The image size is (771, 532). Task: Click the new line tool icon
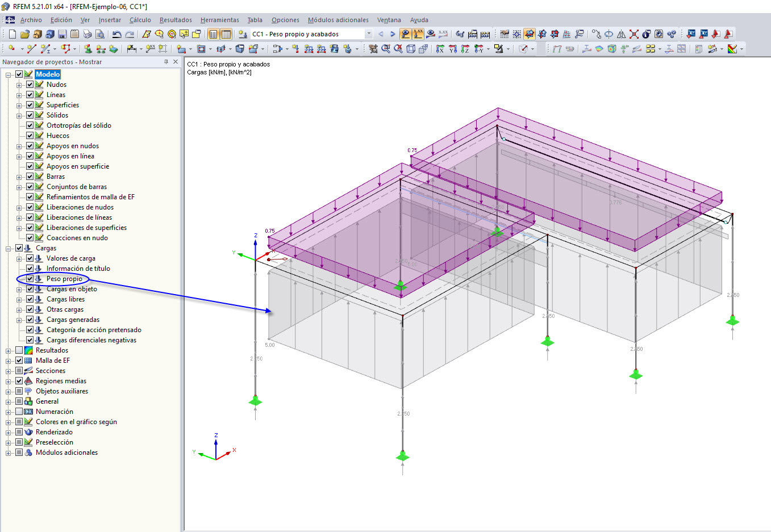[31, 49]
